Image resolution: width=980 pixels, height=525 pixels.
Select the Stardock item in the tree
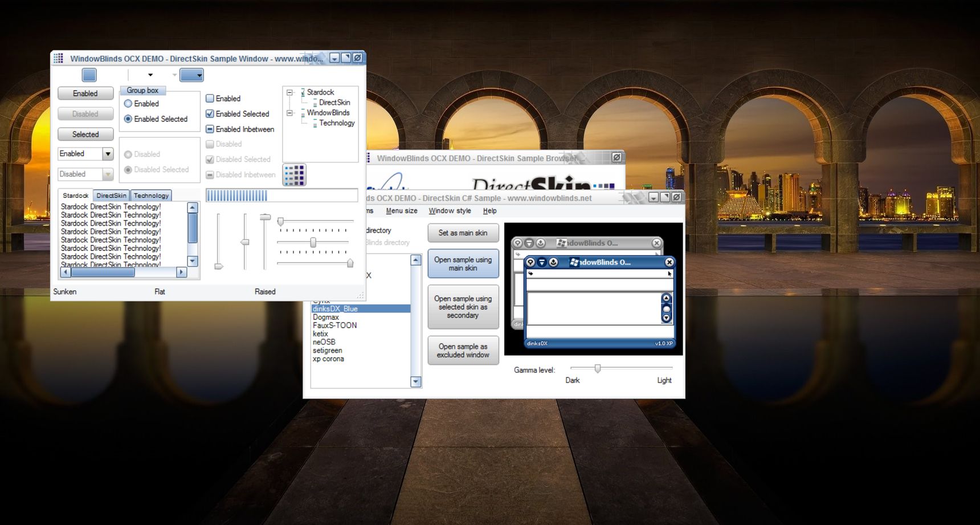tap(320, 92)
